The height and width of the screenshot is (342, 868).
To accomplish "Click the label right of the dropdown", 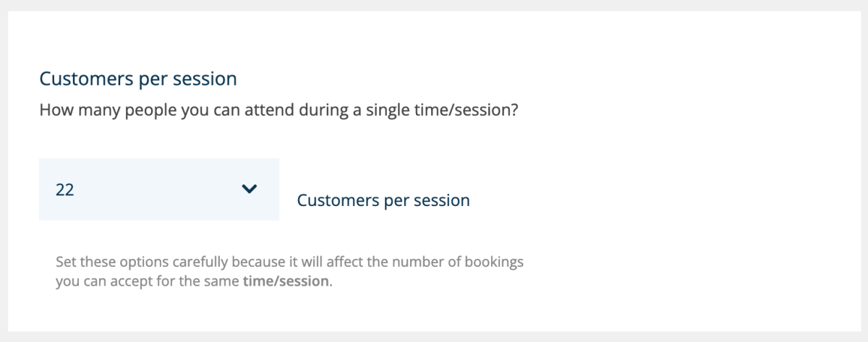I will 383,200.
